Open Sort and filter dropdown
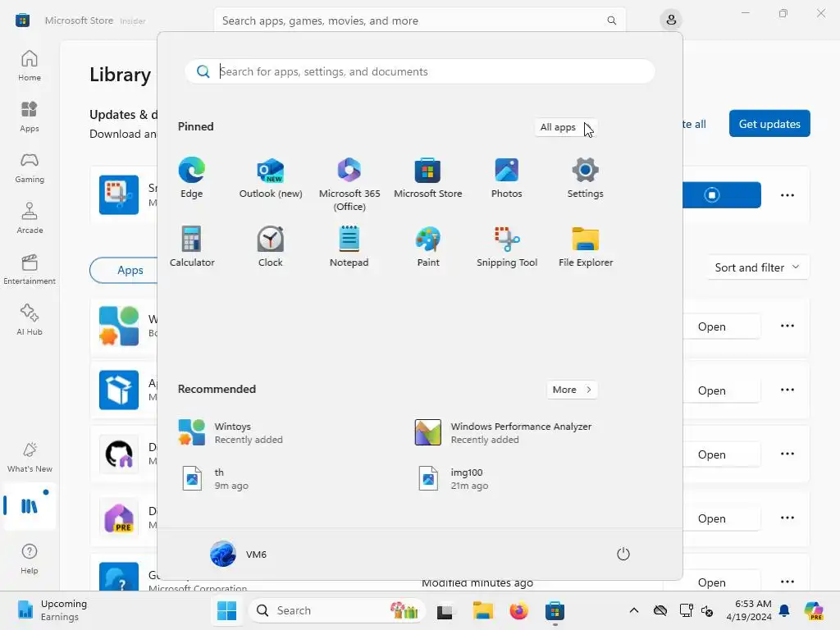 pos(757,267)
